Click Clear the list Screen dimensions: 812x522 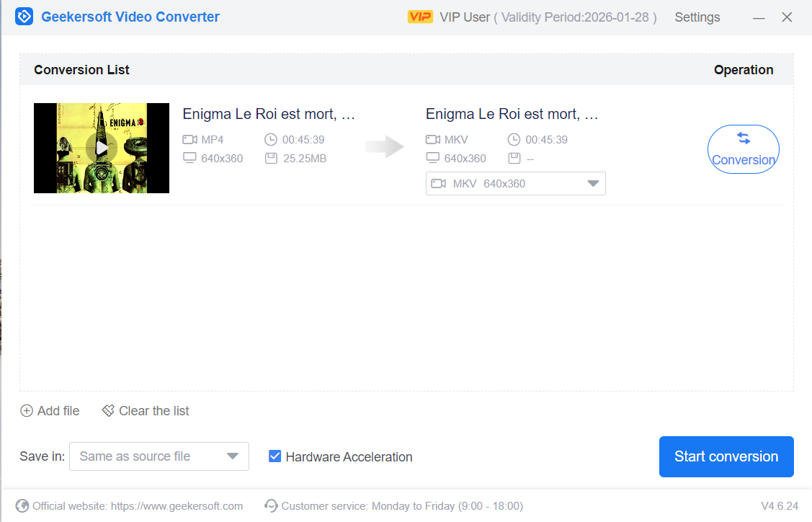(146, 410)
